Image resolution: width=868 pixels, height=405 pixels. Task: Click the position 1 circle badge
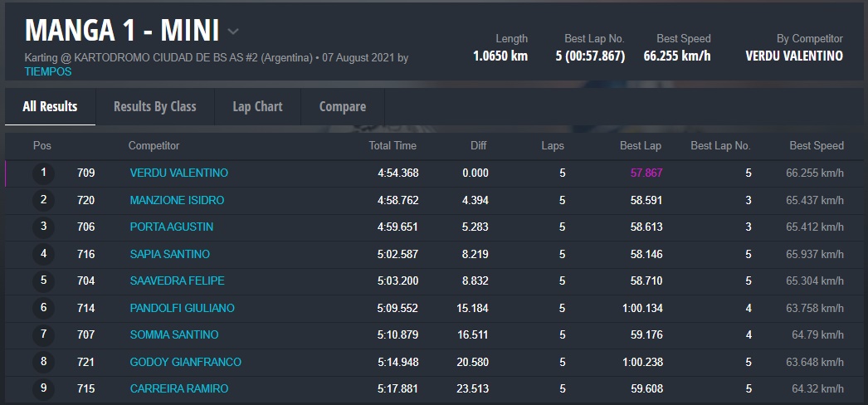click(43, 173)
